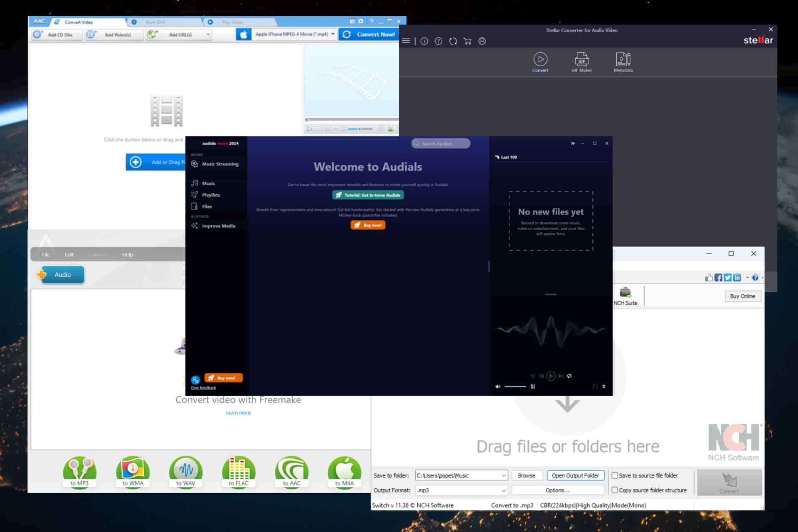The height and width of the screenshot is (532, 798).
Task: Open the Edit menu in Freemake
Action: tap(69, 254)
